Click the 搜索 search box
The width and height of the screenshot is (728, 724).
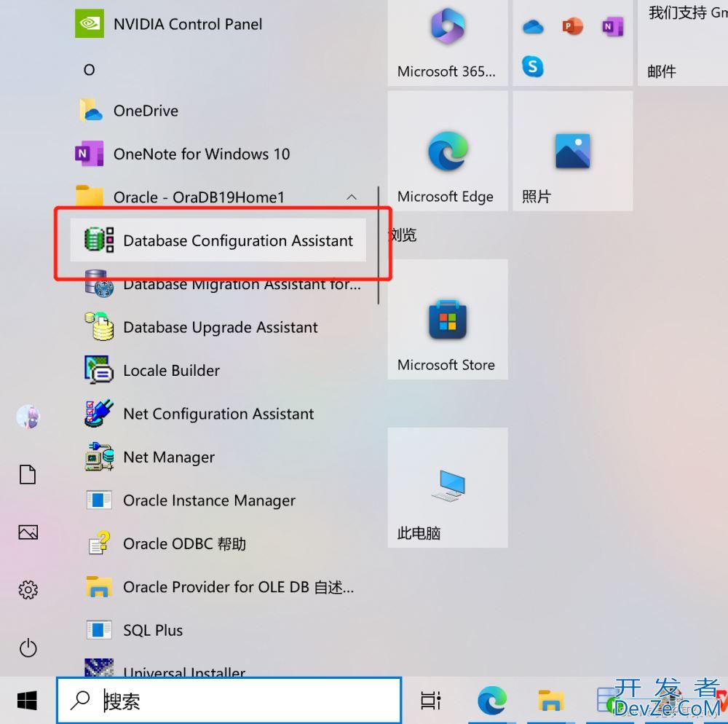click(229, 700)
